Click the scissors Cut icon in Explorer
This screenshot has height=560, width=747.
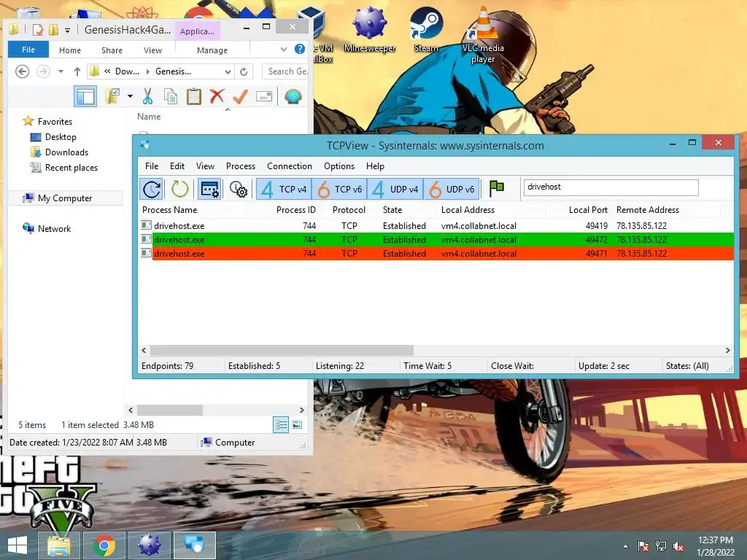coord(147,96)
